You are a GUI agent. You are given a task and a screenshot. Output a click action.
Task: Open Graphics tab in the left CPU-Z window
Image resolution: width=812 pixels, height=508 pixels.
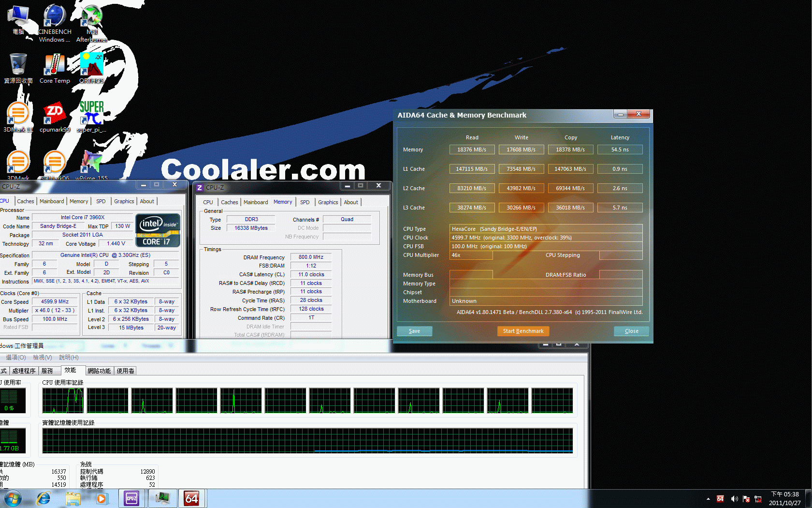point(124,201)
